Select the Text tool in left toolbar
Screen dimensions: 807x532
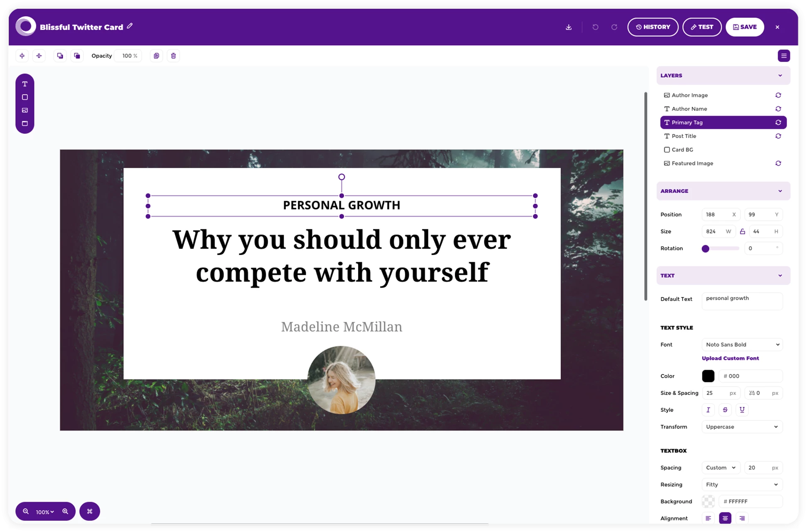(25, 84)
